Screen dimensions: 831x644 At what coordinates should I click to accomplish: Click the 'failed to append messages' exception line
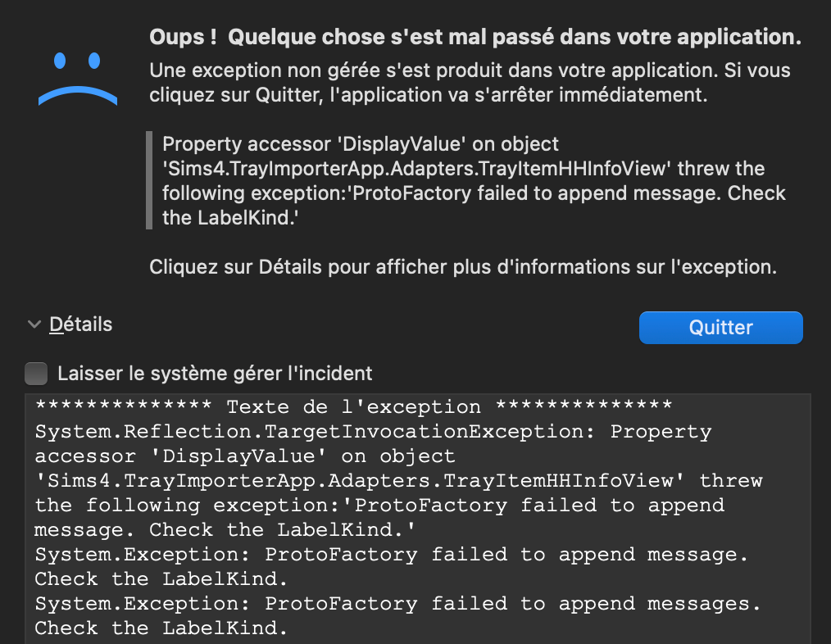[x=397, y=604]
